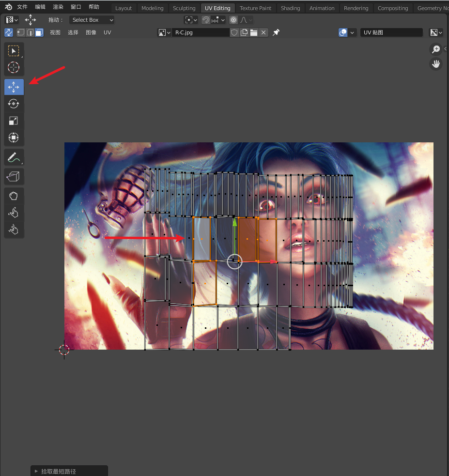Select the Grab sculpt tool
Image resolution: width=449 pixels, height=476 pixels.
14,196
